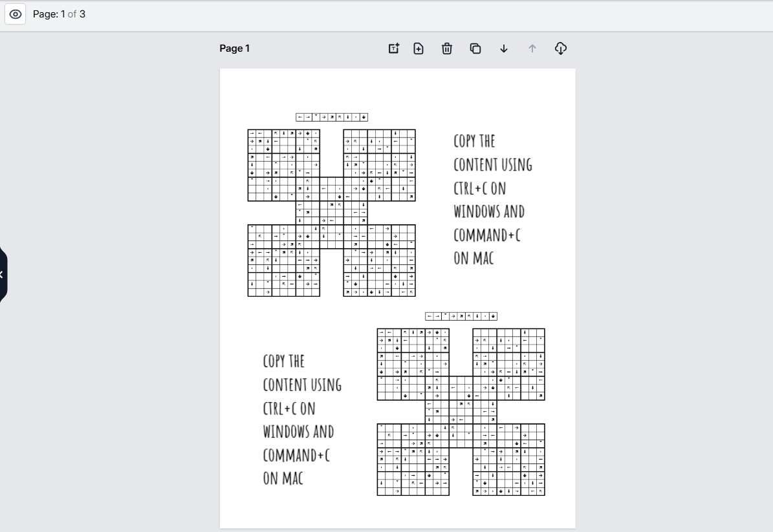Add a text box using the text insert icon
The width and height of the screenshot is (773, 532).
(x=393, y=48)
